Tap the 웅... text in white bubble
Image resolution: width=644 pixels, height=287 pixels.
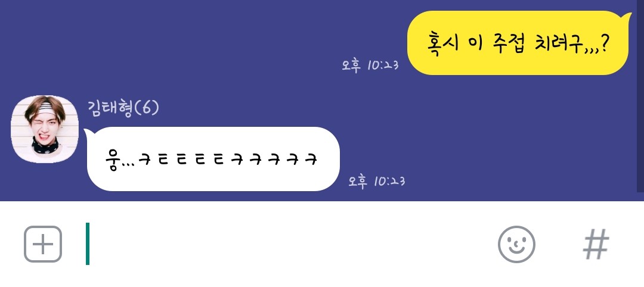coord(121,160)
